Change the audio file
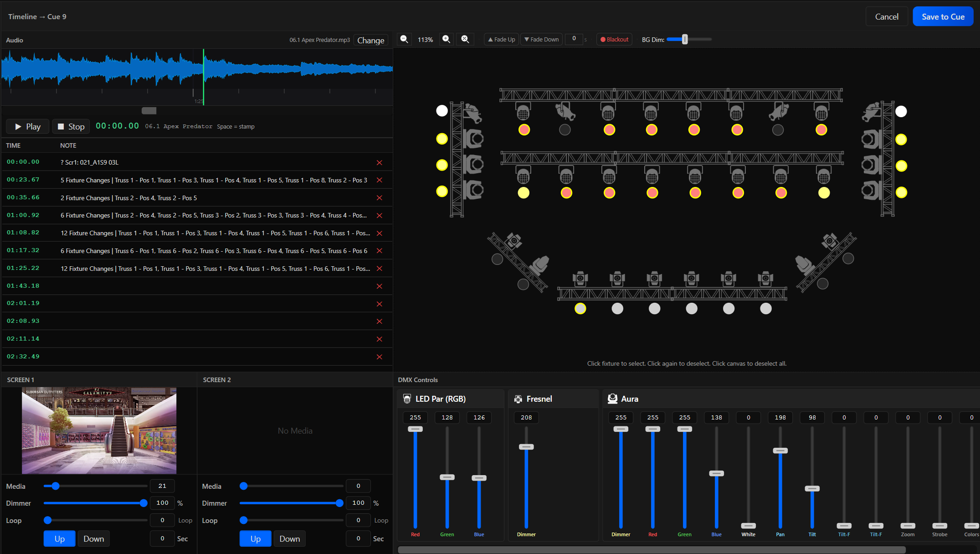The height and width of the screenshot is (554, 980). tap(370, 40)
